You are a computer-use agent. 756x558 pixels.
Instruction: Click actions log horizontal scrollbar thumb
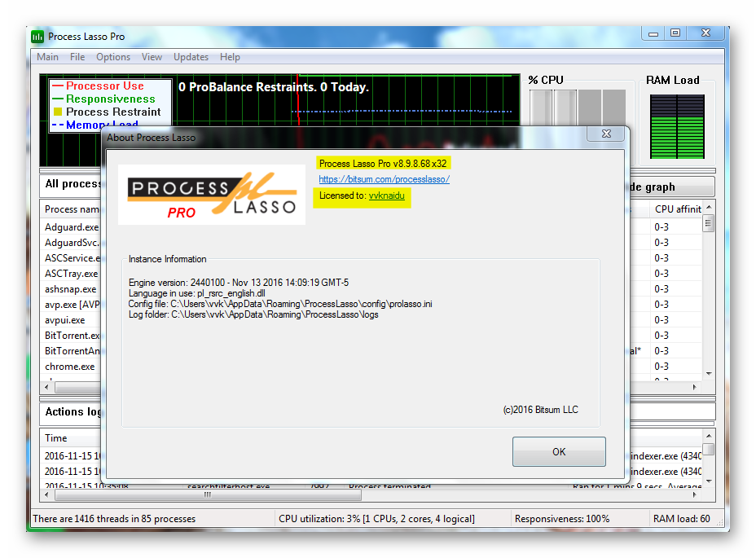(208, 494)
